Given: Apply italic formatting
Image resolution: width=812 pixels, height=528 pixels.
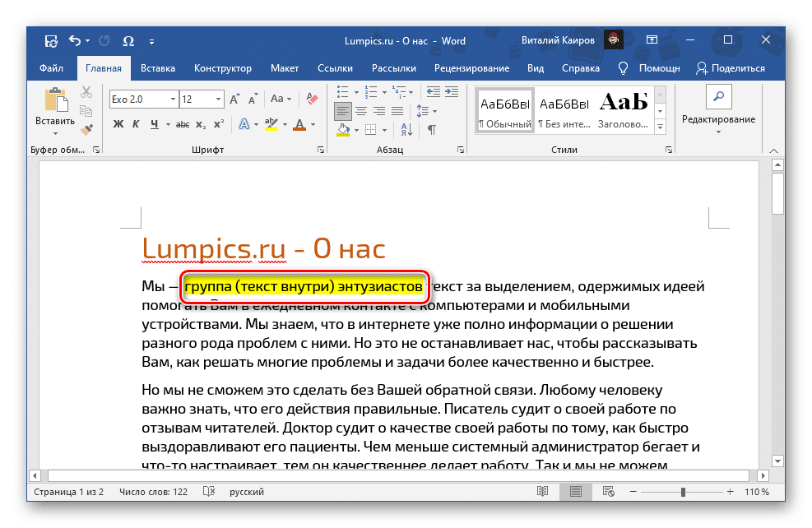Looking at the screenshot, I should [135, 123].
